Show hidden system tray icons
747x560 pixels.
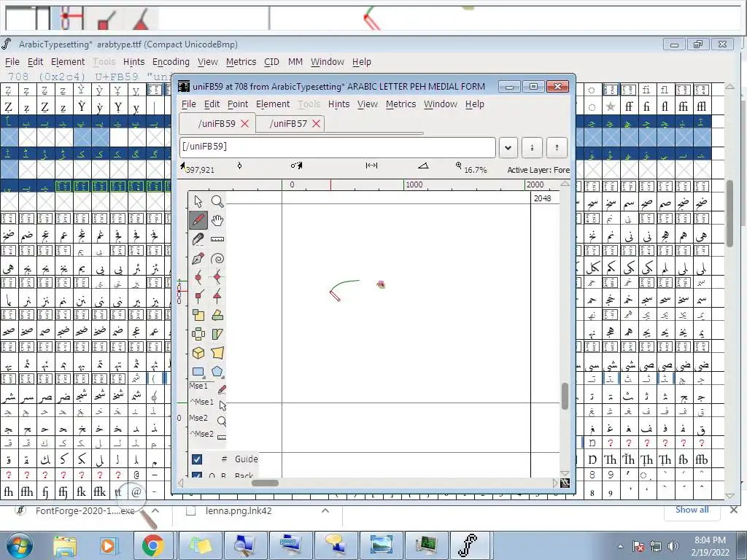[x=620, y=546]
